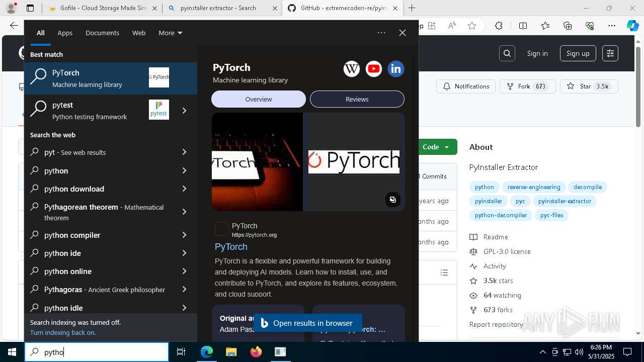Image resolution: width=644 pixels, height=362 pixels.
Task: Click GitHub Sign up button
Action: click(x=578, y=53)
